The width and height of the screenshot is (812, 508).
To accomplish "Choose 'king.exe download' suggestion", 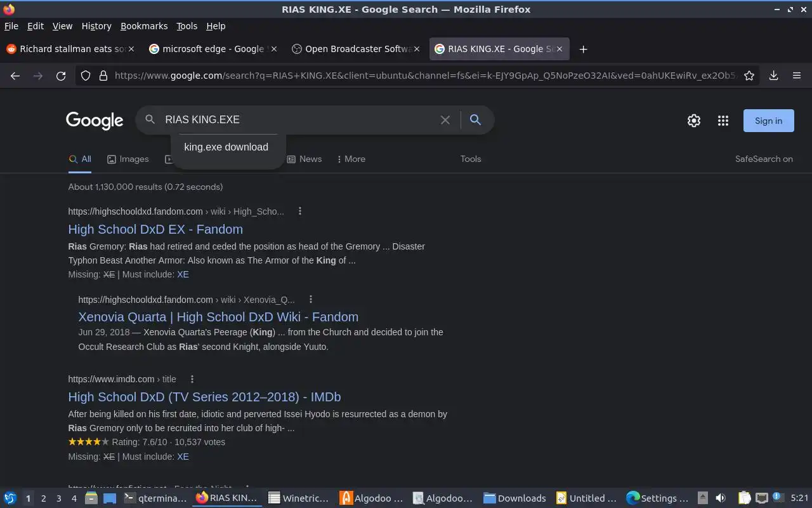I will 226,147.
